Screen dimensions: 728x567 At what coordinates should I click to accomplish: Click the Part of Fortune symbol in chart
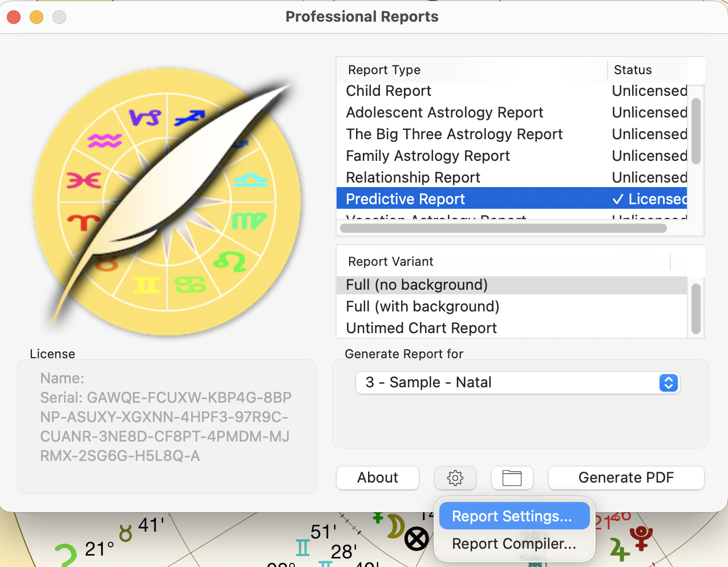pyautogui.click(x=417, y=538)
